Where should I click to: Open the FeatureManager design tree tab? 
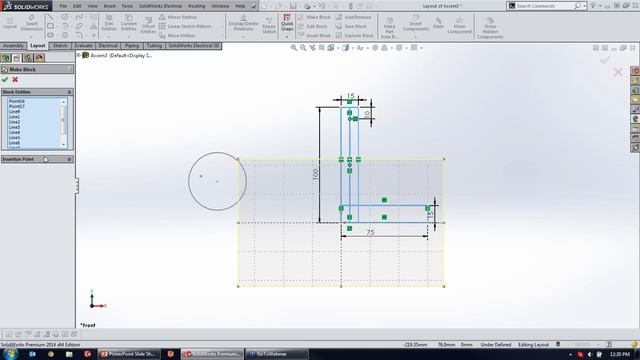click(6, 58)
